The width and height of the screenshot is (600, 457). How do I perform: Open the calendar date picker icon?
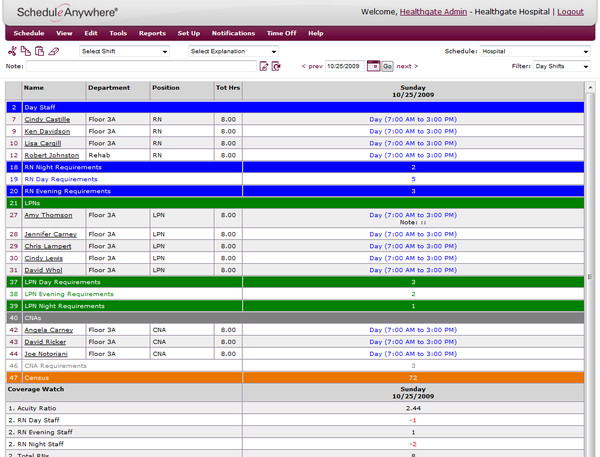point(373,66)
